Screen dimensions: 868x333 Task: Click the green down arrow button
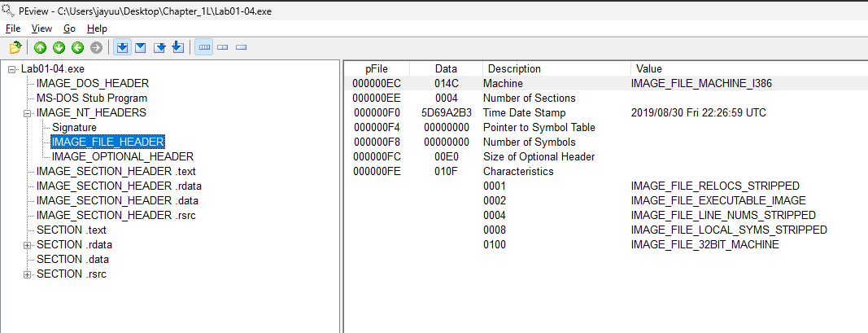[59, 48]
